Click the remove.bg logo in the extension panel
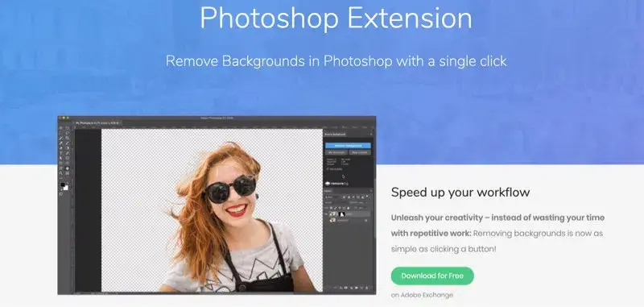This screenshot has height=307, width=644. coord(337,184)
